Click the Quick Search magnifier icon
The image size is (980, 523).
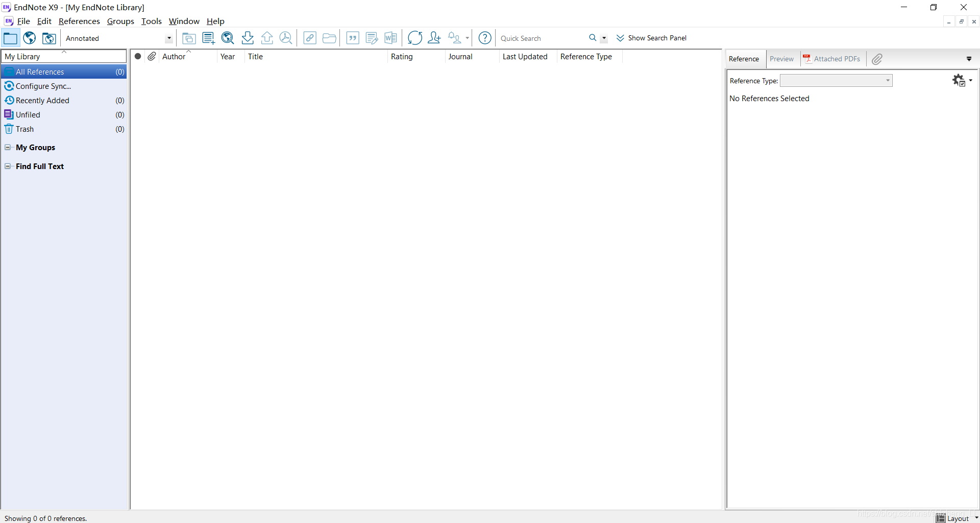point(593,38)
